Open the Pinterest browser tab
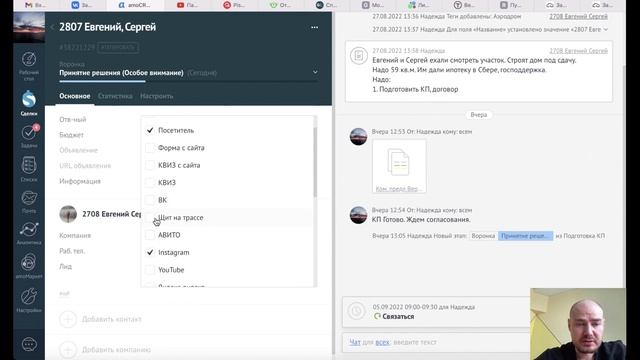Viewport: 640px width, 360px height. tap(233, 5)
